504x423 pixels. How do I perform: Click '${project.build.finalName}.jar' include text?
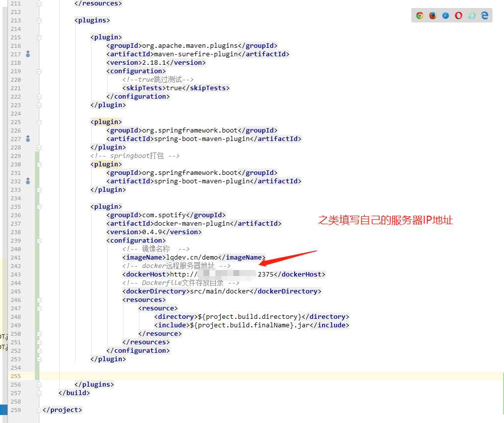click(x=250, y=325)
